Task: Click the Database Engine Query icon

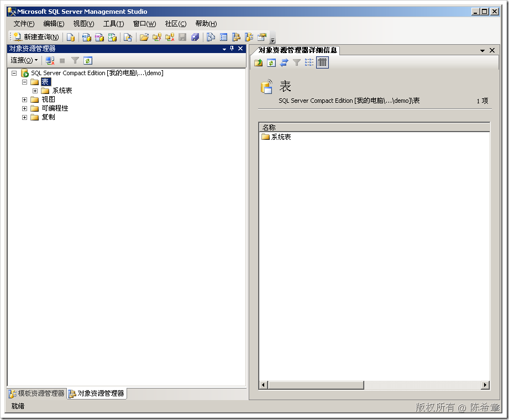Action: [71, 38]
